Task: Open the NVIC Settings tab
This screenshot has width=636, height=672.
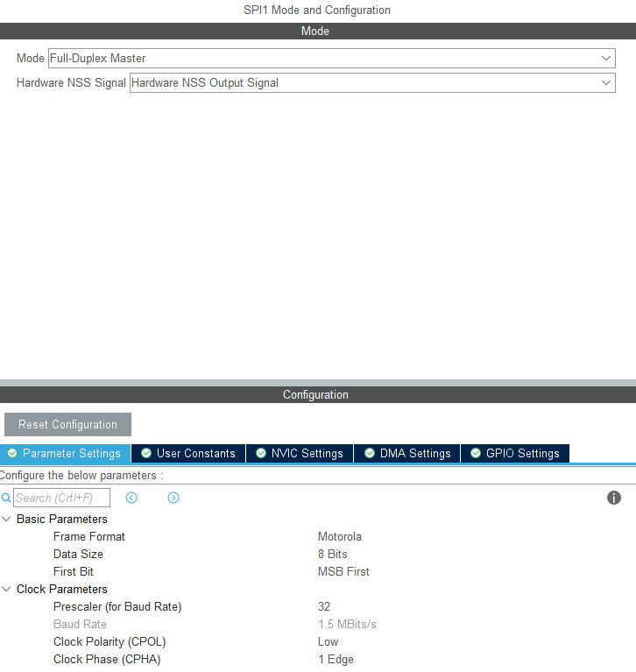Action: coord(300,454)
